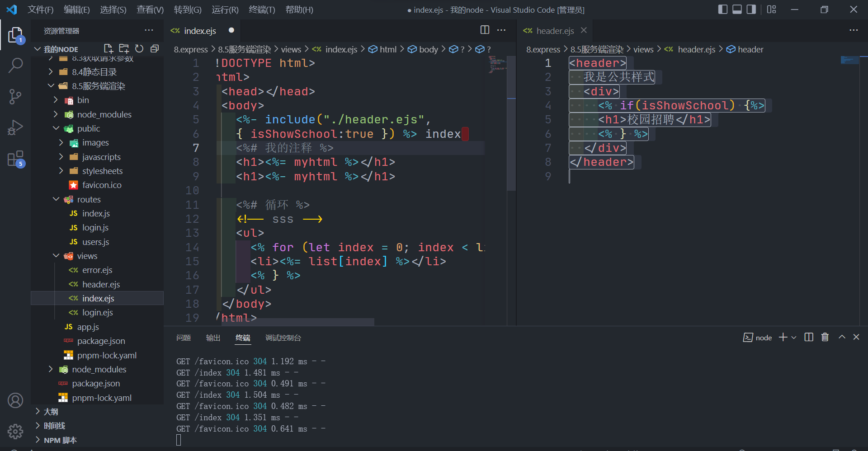Close the bottom terminal panel

pyautogui.click(x=856, y=337)
